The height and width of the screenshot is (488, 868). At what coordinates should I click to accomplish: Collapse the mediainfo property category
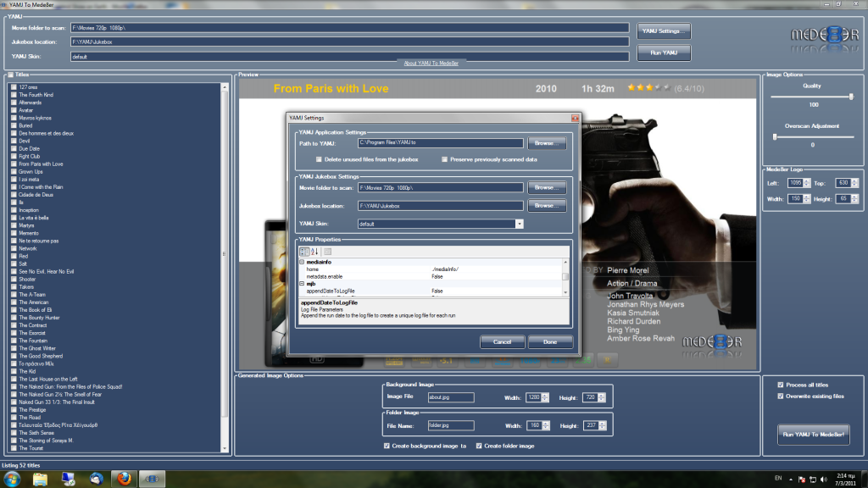tap(302, 263)
